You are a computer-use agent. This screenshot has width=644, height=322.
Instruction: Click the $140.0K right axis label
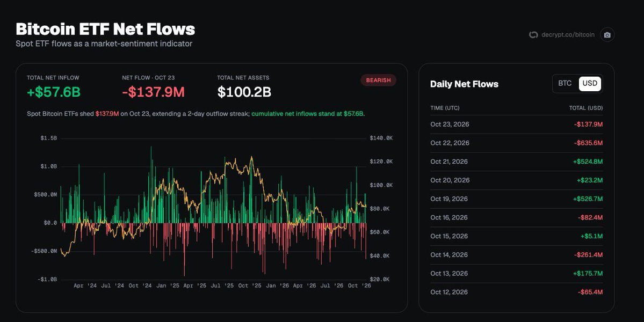tap(381, 138)
